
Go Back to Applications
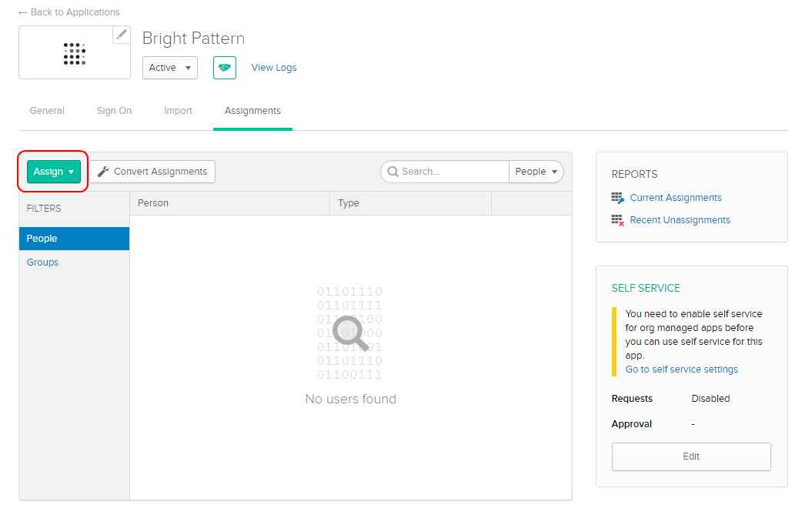[75, 12]
